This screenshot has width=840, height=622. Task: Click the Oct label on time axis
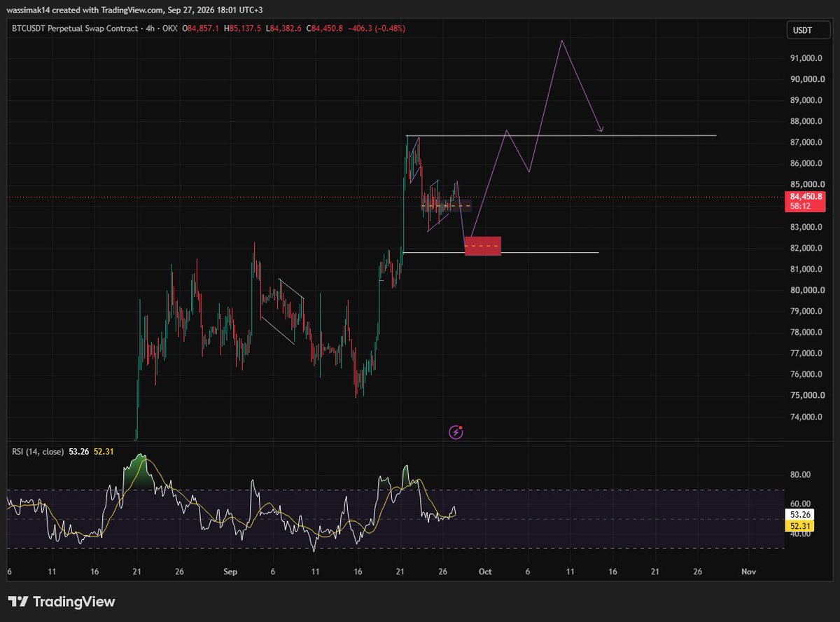(x=485, y=572)
